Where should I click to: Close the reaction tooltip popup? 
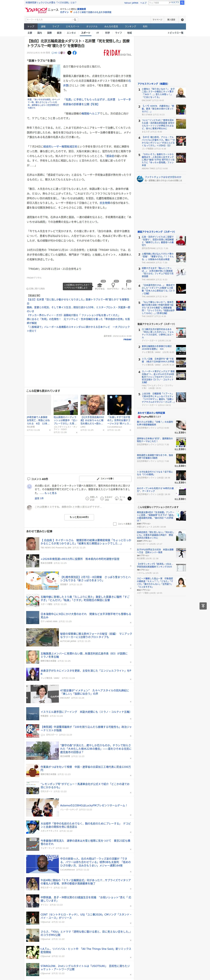91,285
